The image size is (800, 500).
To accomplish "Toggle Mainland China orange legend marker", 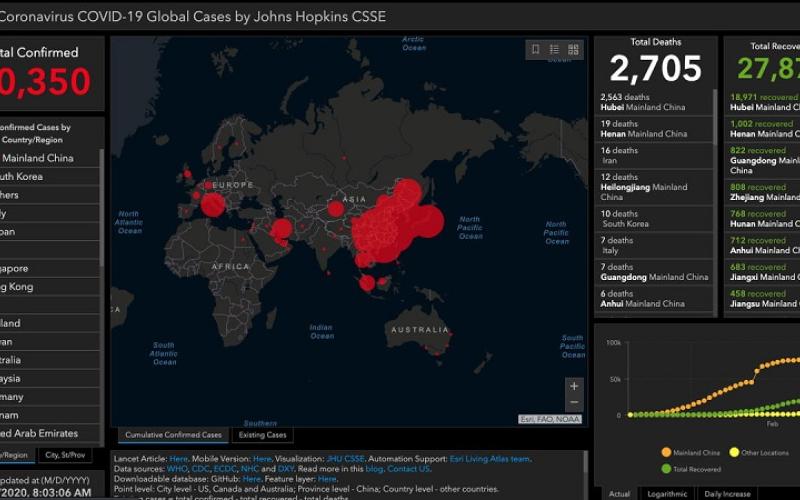I will (667, 452).
